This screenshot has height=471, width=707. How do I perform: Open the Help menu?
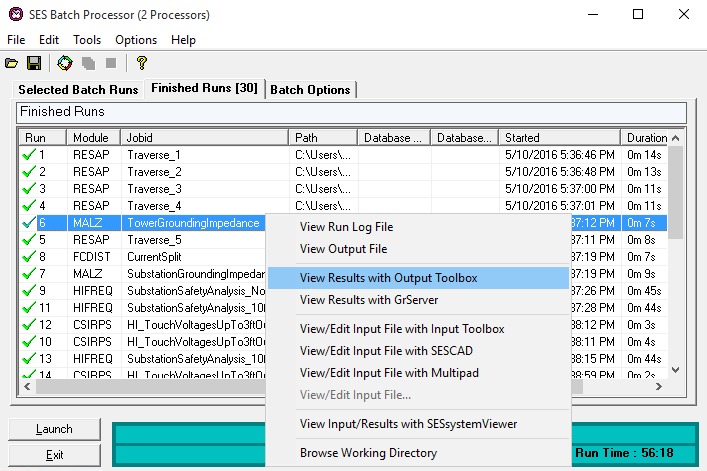pyautogui.click(x=183, y=40)
